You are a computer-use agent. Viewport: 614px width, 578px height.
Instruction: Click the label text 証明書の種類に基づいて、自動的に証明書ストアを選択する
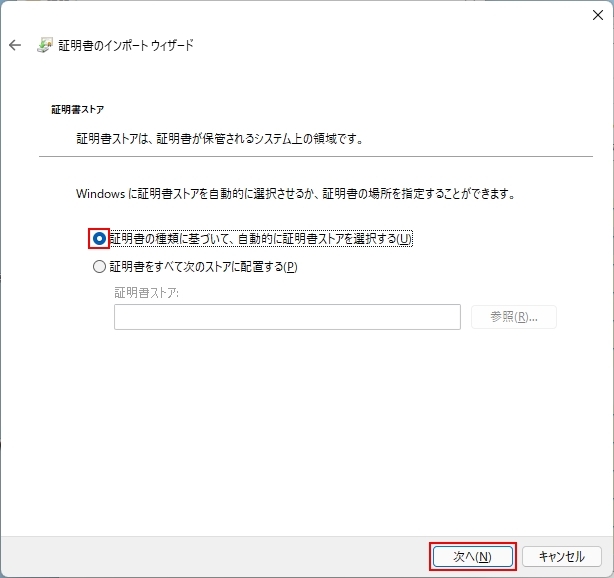coord(260,239)
